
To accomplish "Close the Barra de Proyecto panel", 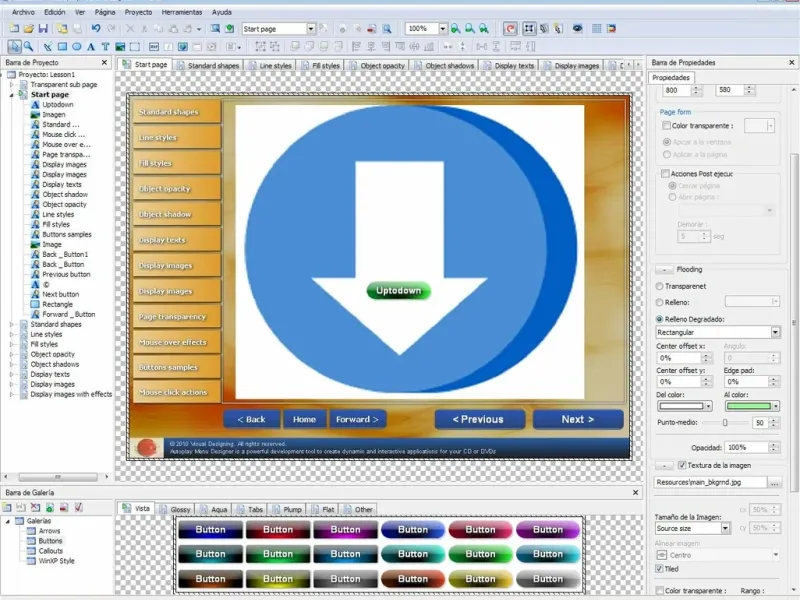I will coord(105,62).
